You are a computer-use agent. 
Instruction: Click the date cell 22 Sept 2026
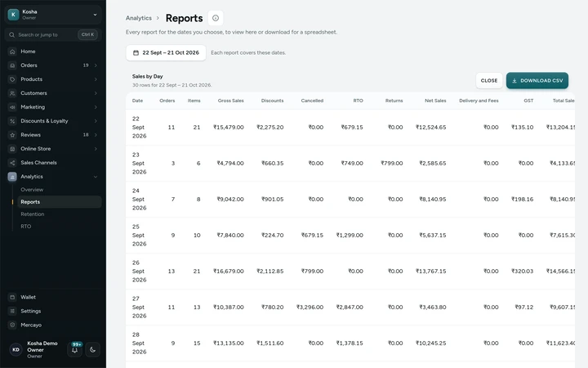tap(139, 128)
